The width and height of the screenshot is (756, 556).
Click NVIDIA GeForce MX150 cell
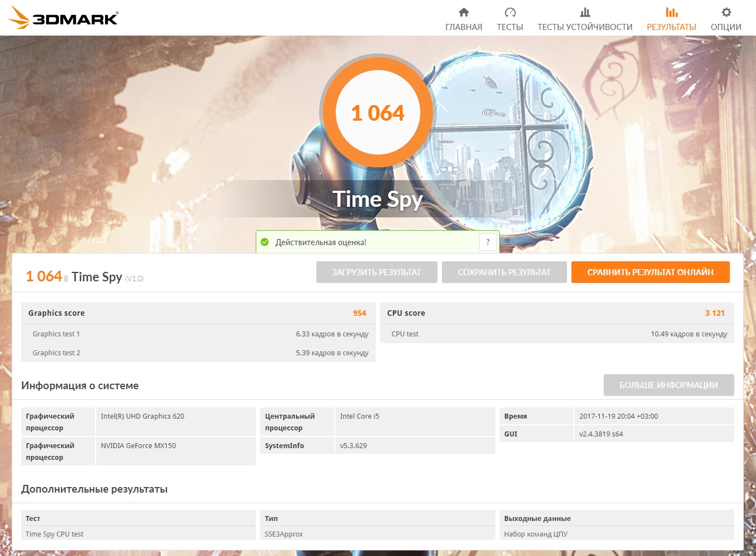coord(176,451)
